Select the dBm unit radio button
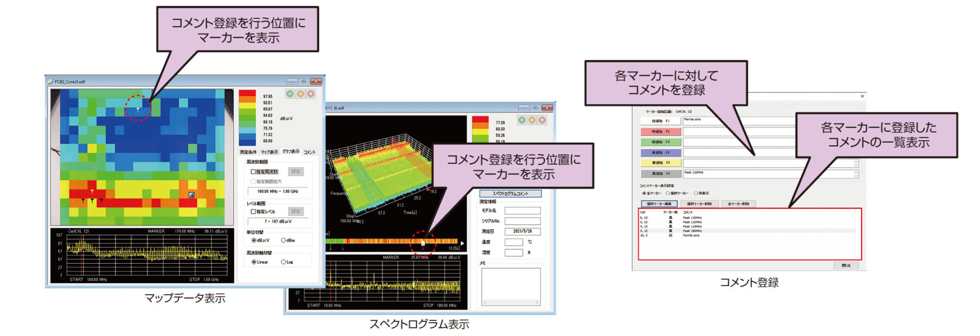This screenshot has height=336, width=980. click(283, 240)
